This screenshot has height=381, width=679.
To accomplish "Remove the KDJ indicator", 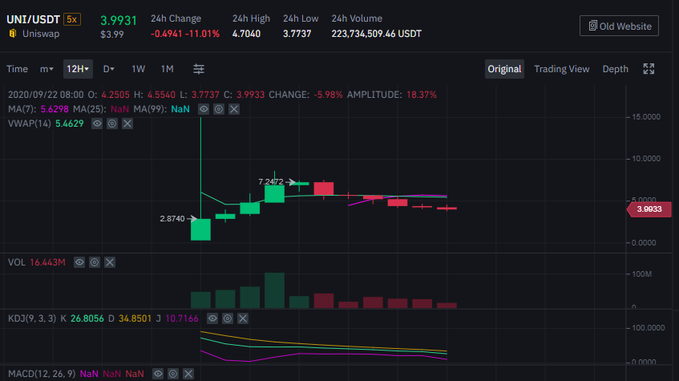I will (x=242, y=319).
